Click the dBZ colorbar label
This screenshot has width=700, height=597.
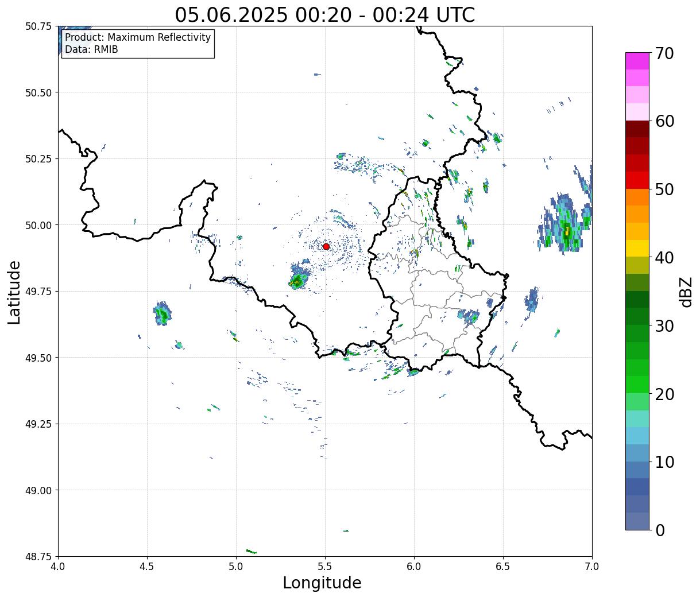tap(686, 292)
